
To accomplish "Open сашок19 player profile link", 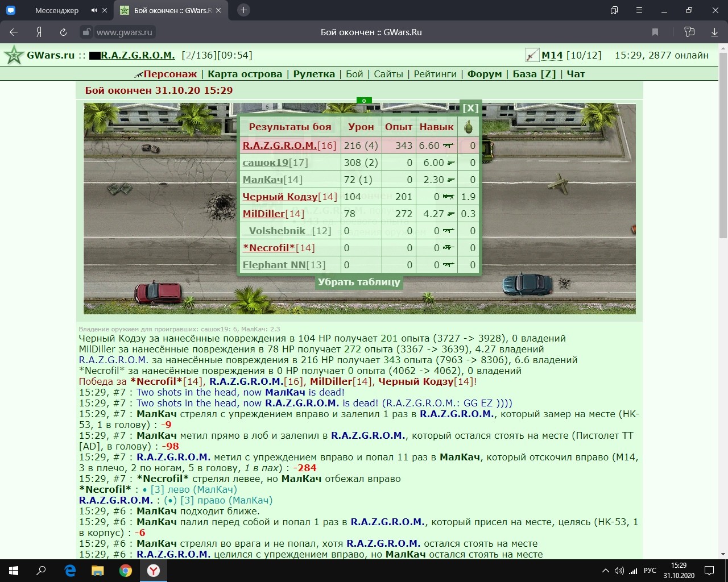I will pyautogui.click(x=266, y=163).
